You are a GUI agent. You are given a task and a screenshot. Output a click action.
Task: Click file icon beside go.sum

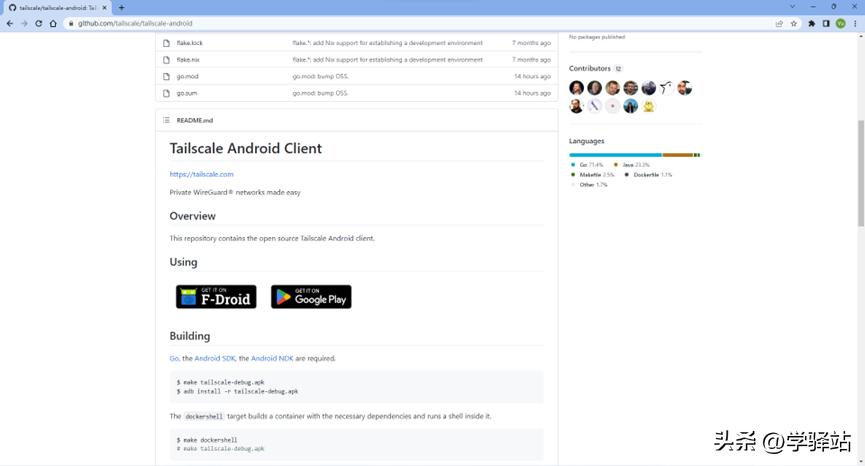(166, 93)
